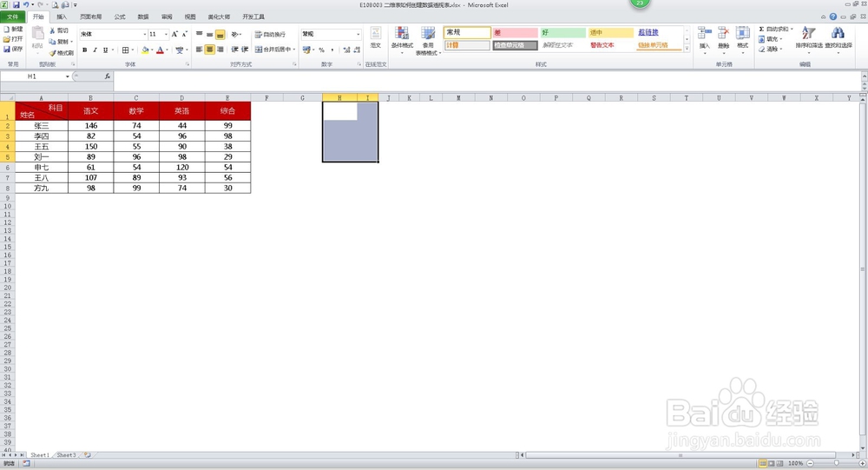Decrease decimal places icon
The width and height of the screenshot is (868, 470).
357,50
